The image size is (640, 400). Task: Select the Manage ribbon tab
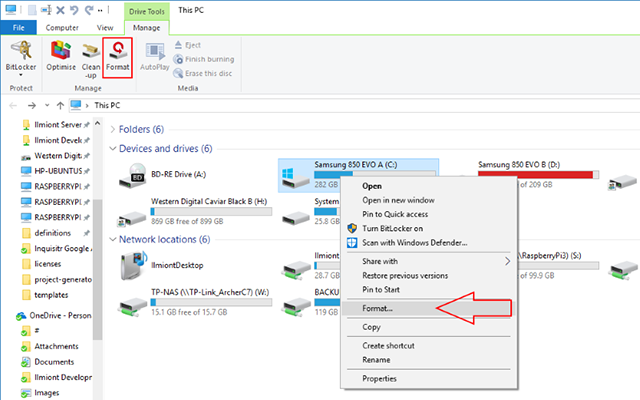point(147,28)
